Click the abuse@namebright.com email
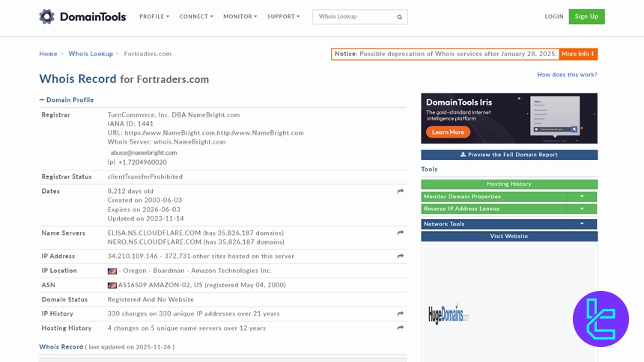This screenshot has height=362, width=644. 144,153
